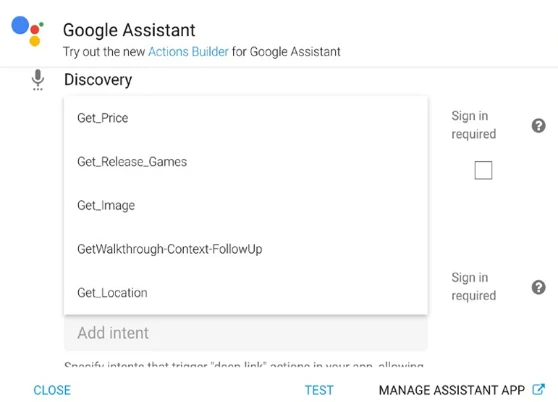The image size is (558, 402).
Task: Click the microphone icon beside Discovery
Action: (x=38, y=80)
